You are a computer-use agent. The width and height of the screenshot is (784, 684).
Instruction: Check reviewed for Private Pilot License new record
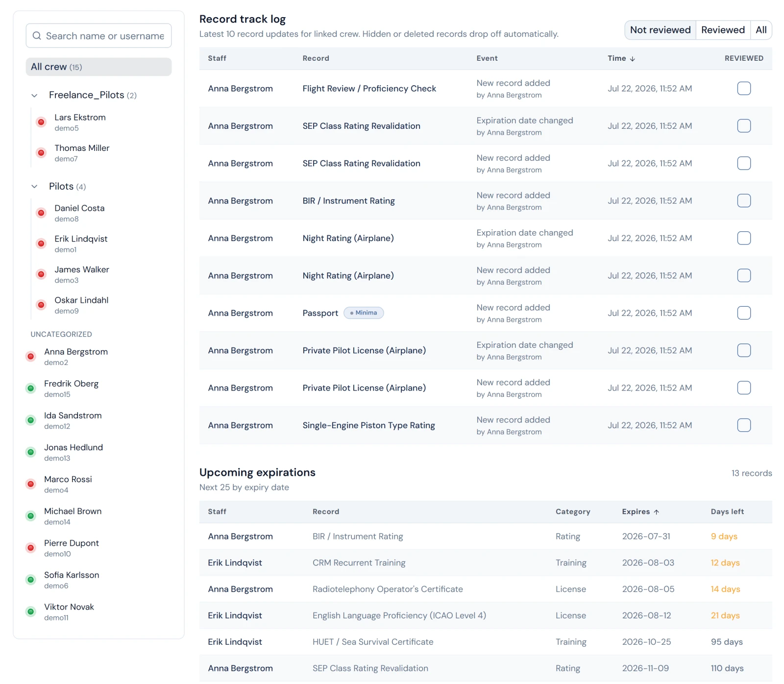coord(744,388)
